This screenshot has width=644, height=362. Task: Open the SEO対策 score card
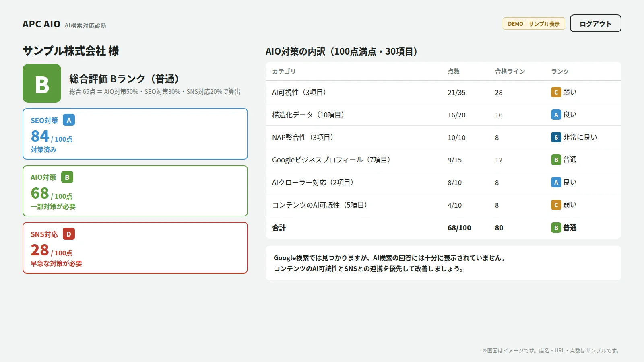point(135,134)
